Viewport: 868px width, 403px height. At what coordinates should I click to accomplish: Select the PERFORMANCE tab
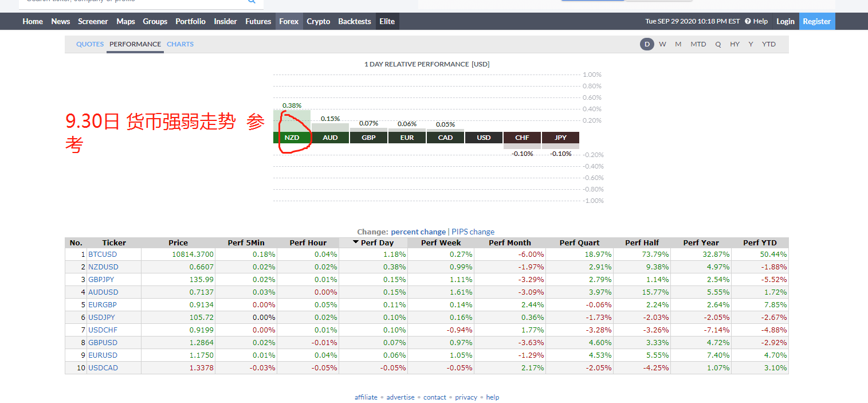pos(135,44)
